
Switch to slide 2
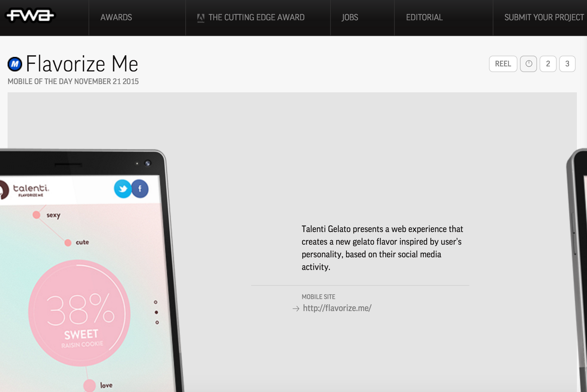coord(548,64)
